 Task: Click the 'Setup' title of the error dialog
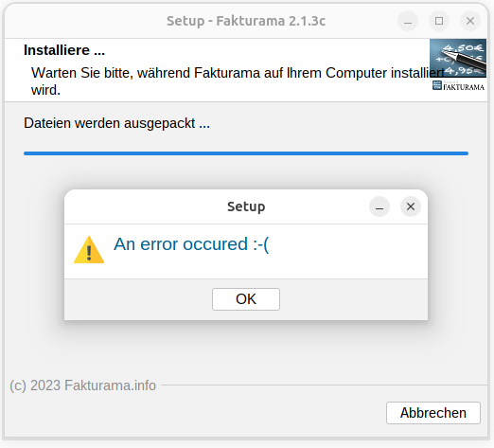[x=246, y=206]
